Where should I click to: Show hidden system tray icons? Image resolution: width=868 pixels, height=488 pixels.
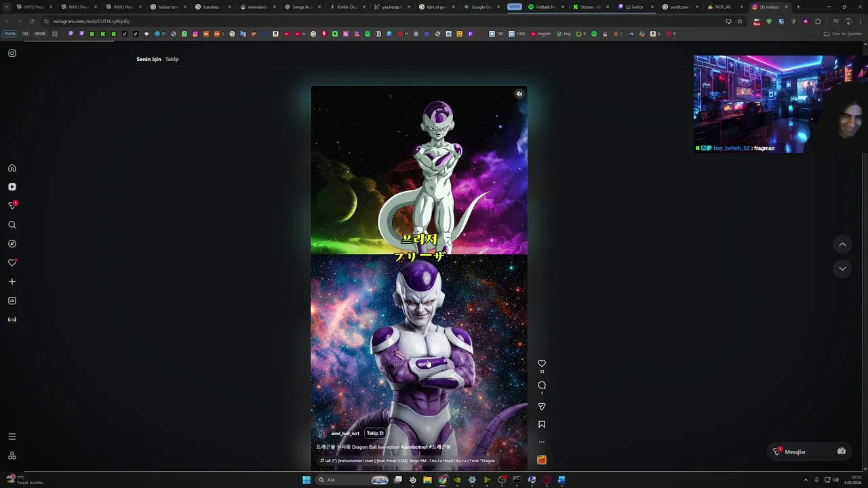point(806,480)
